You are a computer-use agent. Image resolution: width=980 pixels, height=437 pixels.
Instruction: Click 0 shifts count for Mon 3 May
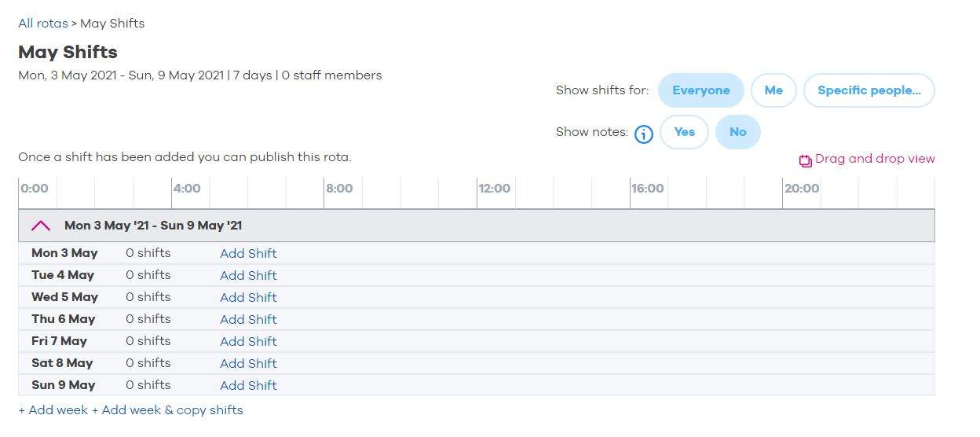click(148, 253)
